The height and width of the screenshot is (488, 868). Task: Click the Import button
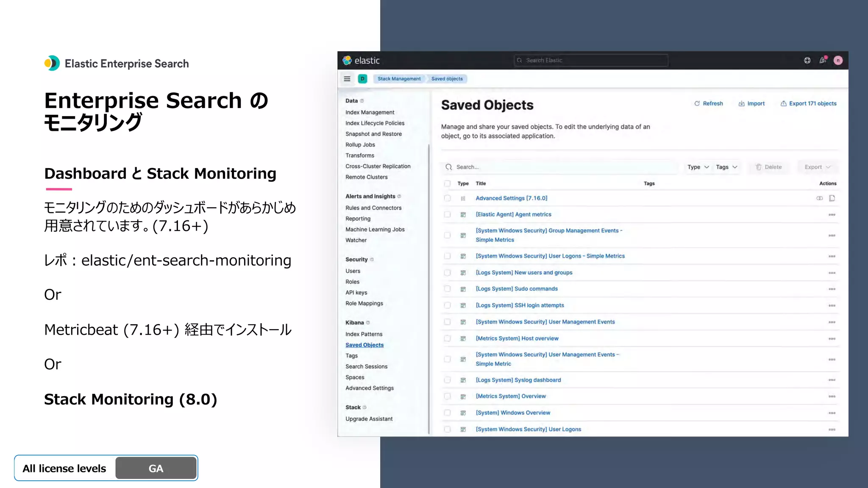coord(751,103)
